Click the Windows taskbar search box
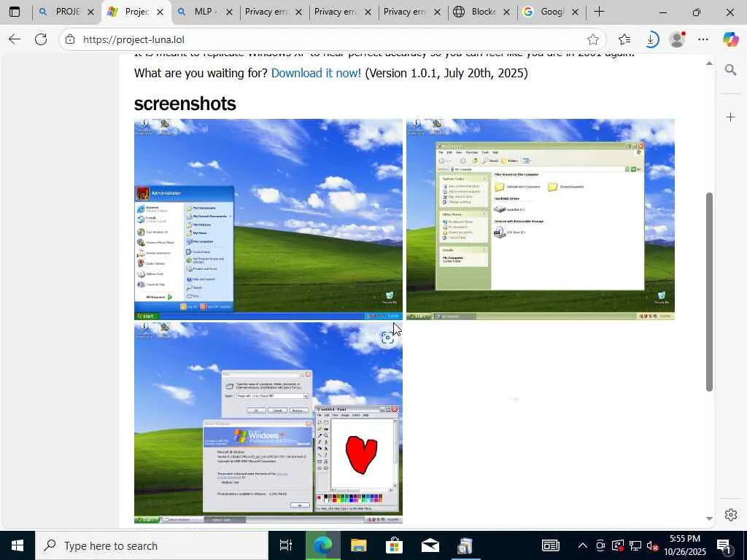This screenshot has width=747, height=560. pyautogui.click(x=152, y=545)
